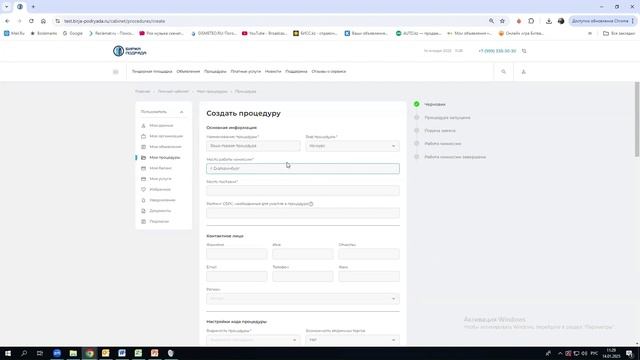Click the Документы icon in the sidebar

coord(143,211)
